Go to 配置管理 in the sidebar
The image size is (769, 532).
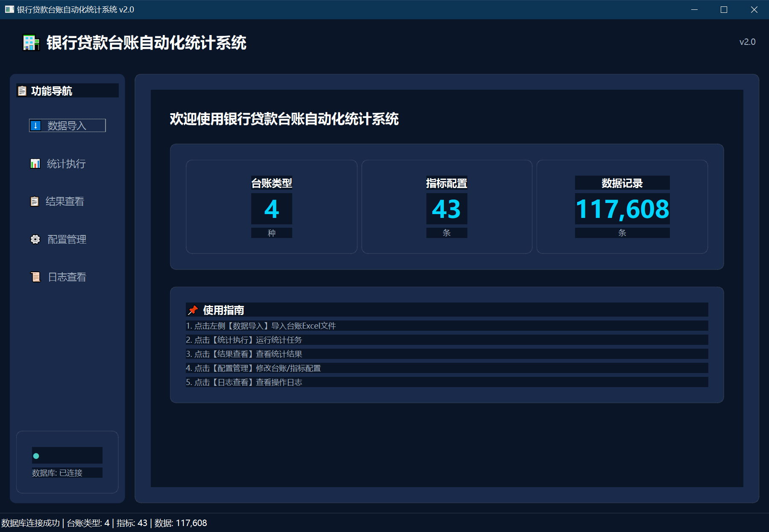pyautogui.click(x=67, y=239)
